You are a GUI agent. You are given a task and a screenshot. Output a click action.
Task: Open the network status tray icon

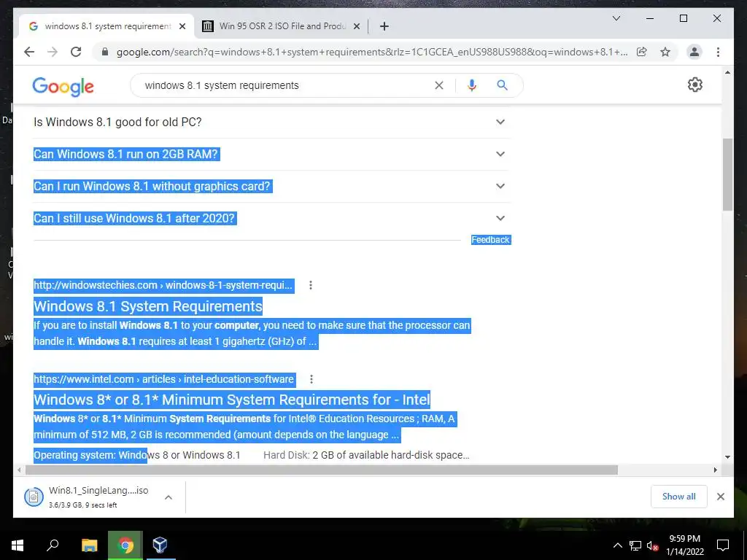pos(635,545)
